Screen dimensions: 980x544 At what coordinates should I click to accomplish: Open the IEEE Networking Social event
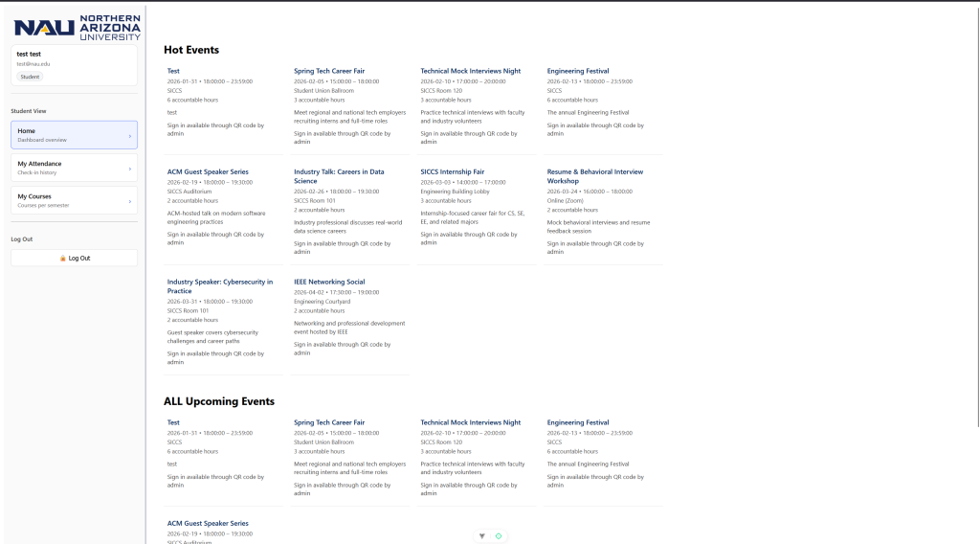pyautogui.click(x=329, y=282)
